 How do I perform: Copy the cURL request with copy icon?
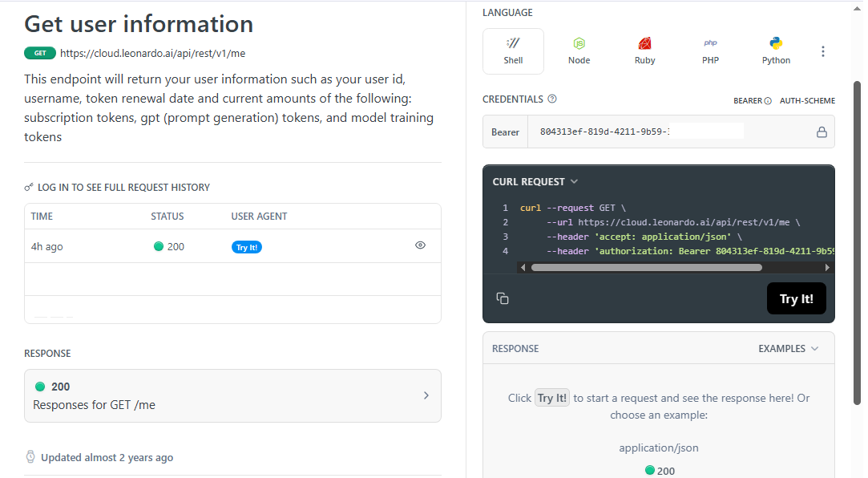503,298
